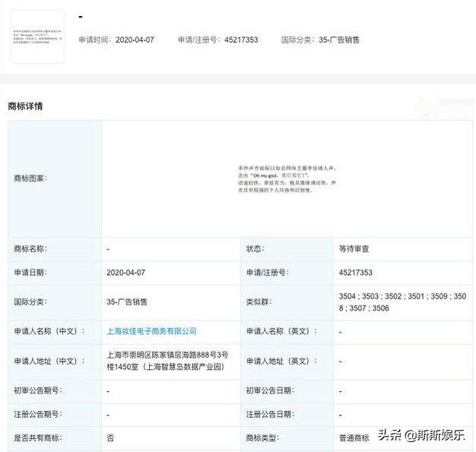Click the 商标类型 label
Image resolution: width=476 pixels, height=452 pixels.
(262, 438)
